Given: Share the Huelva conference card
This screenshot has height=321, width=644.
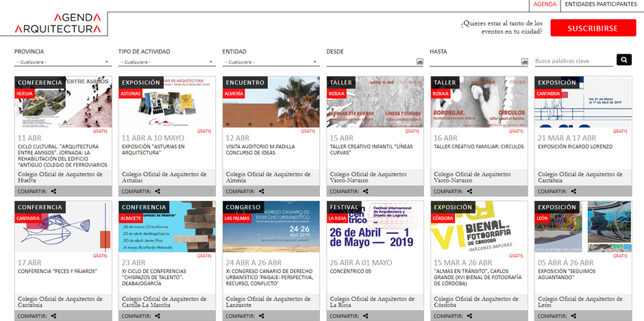Looking at the screenshot, I should click(x=54, y=191).
